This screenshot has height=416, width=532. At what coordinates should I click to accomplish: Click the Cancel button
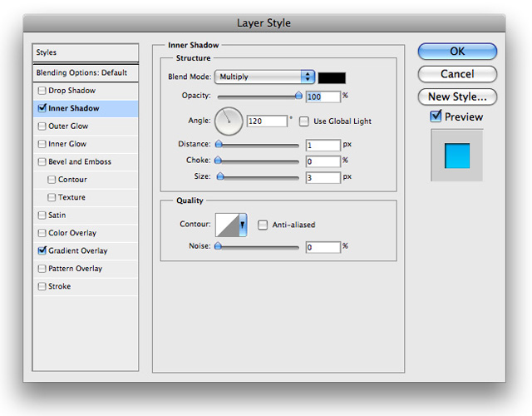coord(457,74)
